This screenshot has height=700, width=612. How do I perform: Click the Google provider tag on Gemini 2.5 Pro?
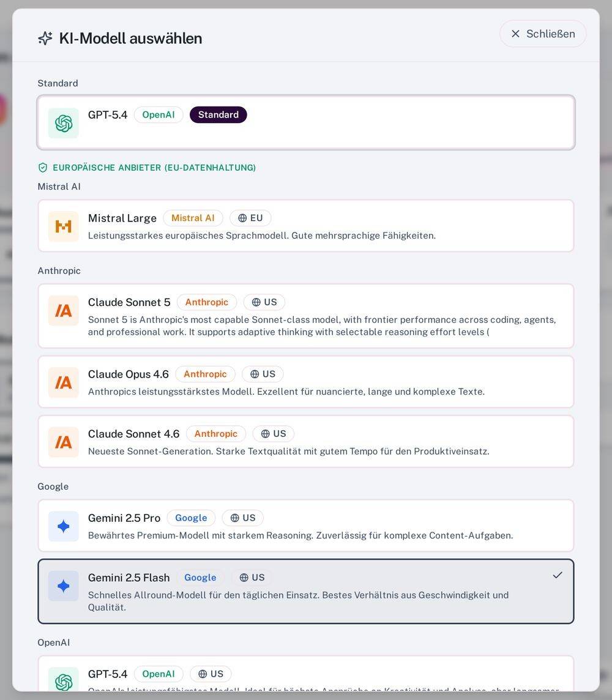pyautogui.click(x=191, y=518)
